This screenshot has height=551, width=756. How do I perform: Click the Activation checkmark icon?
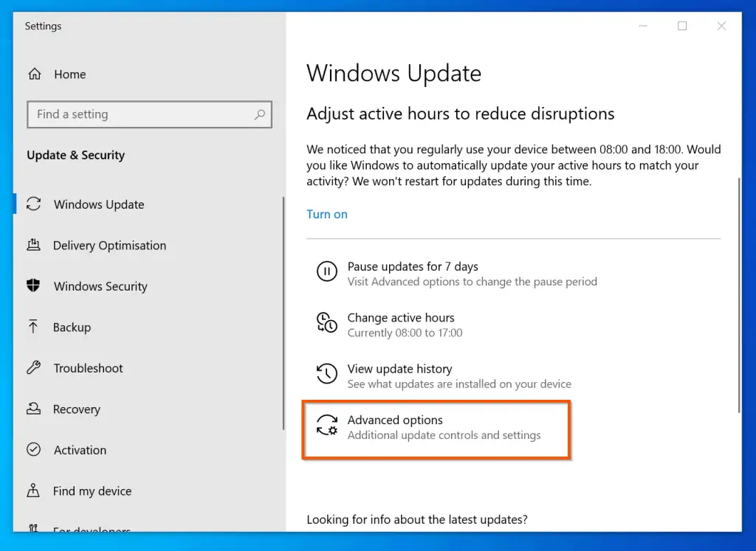pyautogui.click(x=34, y=450)
